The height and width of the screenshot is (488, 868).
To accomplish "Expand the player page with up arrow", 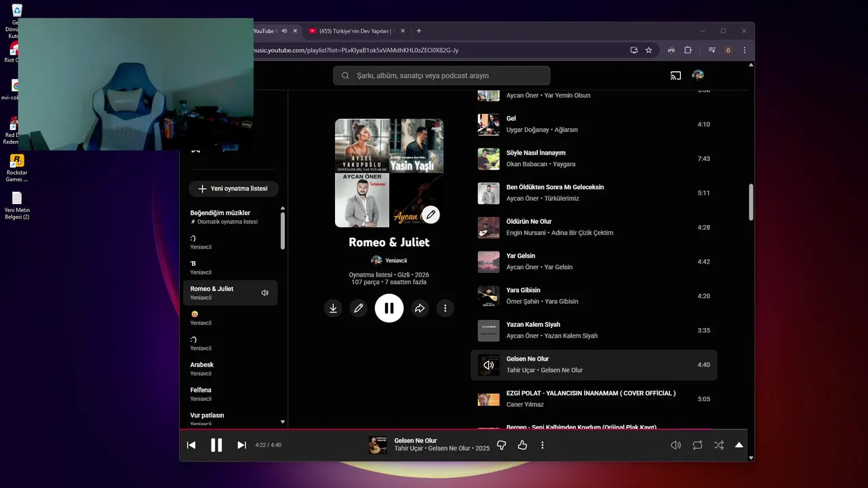I will click(x=739, y=445).
